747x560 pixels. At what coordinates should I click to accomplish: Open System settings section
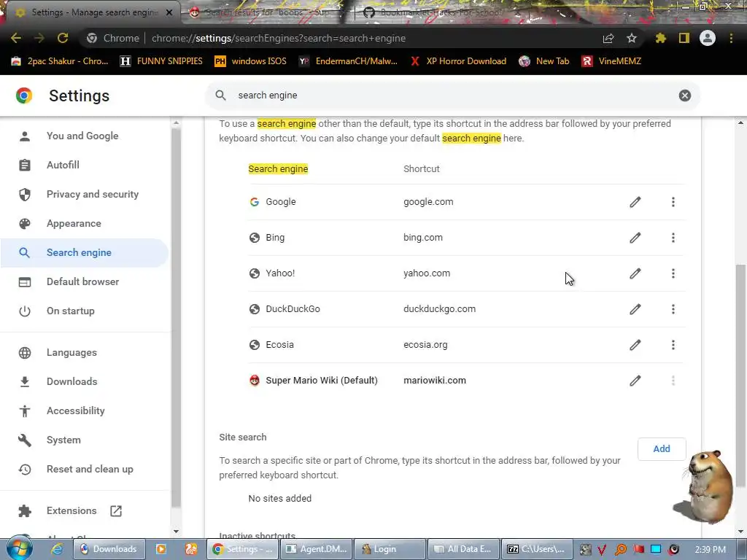pos(63,440)
